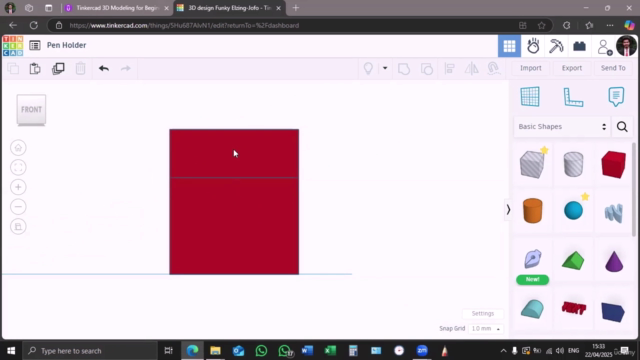Open the designs list icon beside Pen Holder

point(35,45)
